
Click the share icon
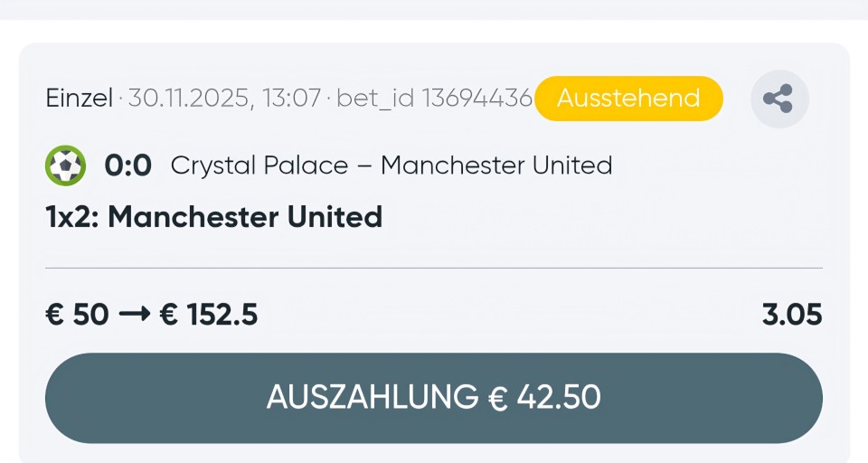click(x=778, y=99)
